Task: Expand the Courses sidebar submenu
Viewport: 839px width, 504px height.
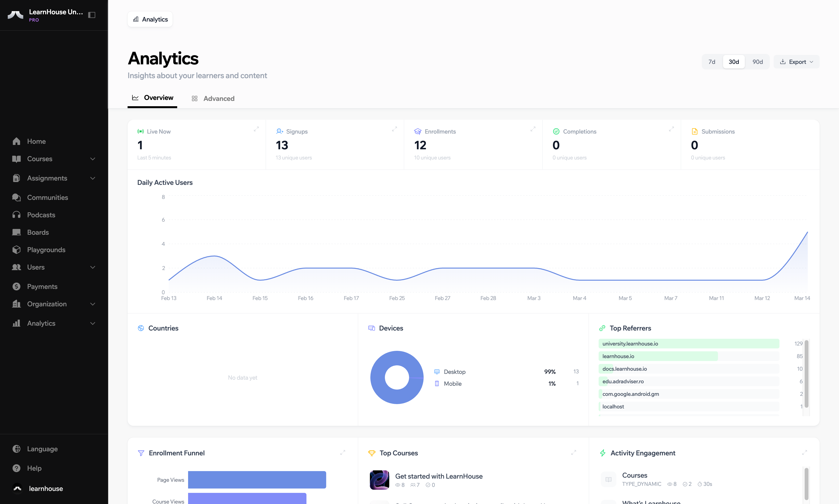Action: (92, 159)
